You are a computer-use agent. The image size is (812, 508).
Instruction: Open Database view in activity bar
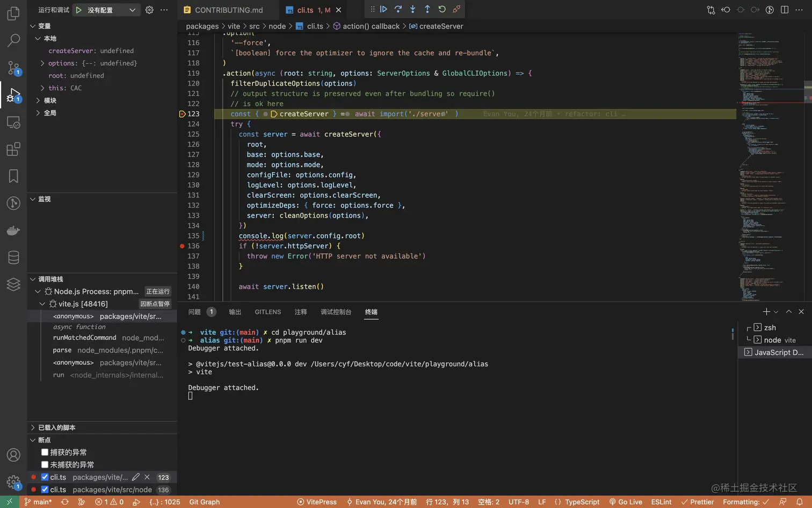point(13,257)
